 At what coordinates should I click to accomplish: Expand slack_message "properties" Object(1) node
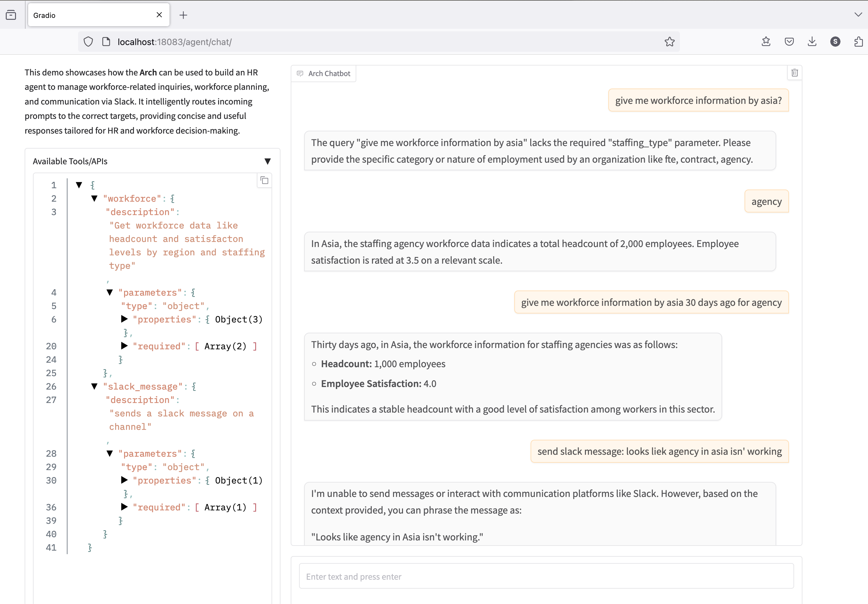point(124,480)
